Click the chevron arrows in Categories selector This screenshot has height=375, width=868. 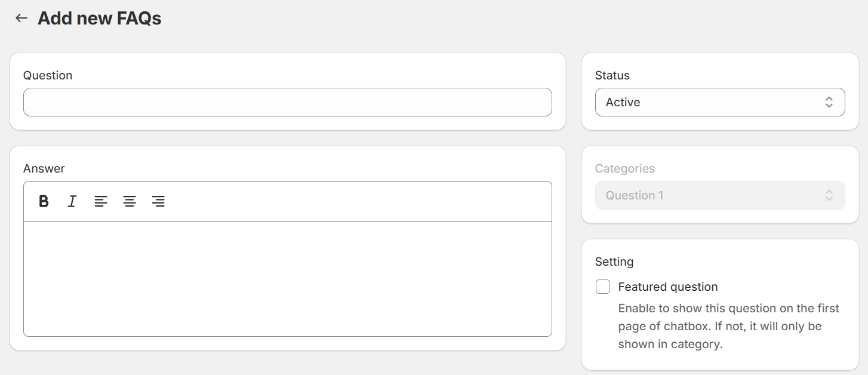point(829,195)
